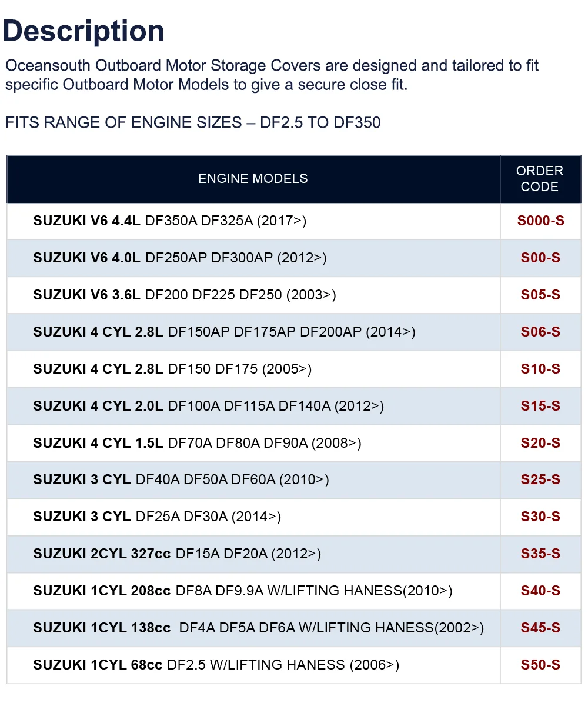The image size is (588, 706).
Task: Select the SUZUKI 4 CYL 2.0L DF100A row
Action: (208, 406)
